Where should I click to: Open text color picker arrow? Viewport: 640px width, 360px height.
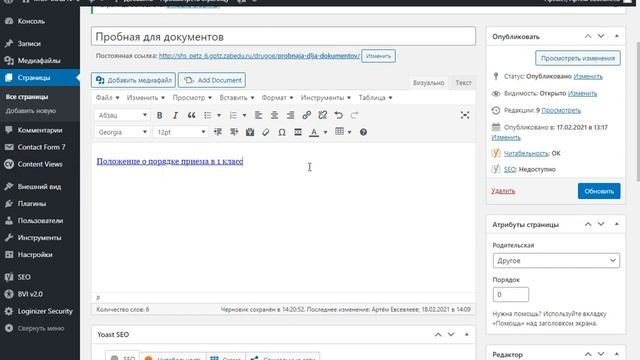click(325, 132)
